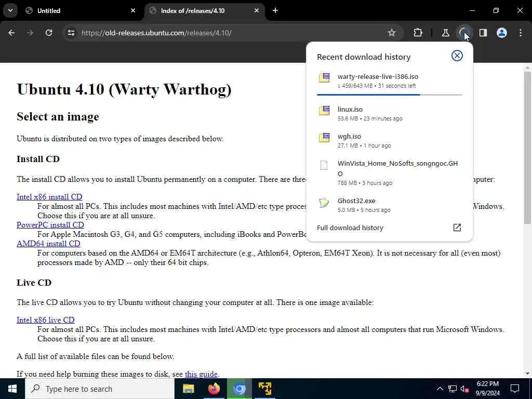Click warty-release-live-i386.iso download entry
This screenshot has width=532, height=399.
(x=390, y=82)
